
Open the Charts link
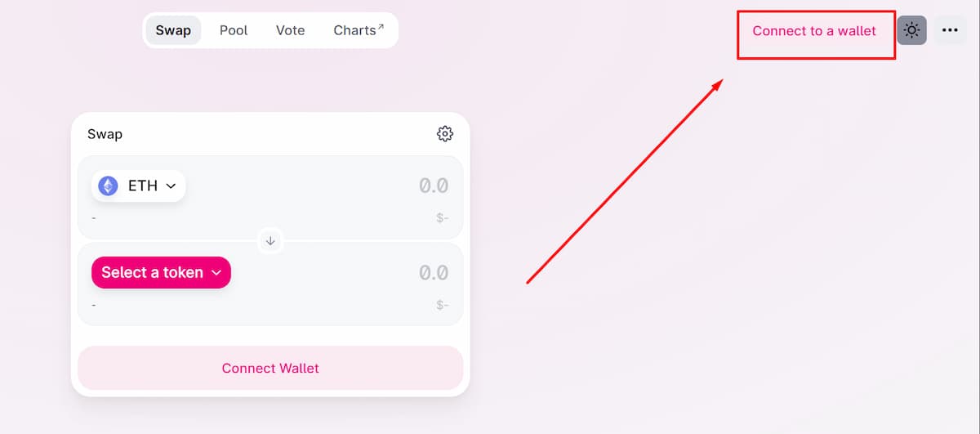tap(354, 30)
